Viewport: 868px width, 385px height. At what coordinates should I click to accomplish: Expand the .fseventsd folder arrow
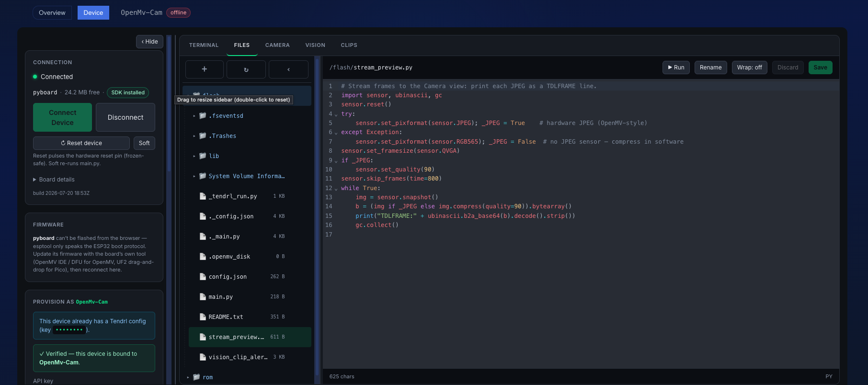[194, 116]
